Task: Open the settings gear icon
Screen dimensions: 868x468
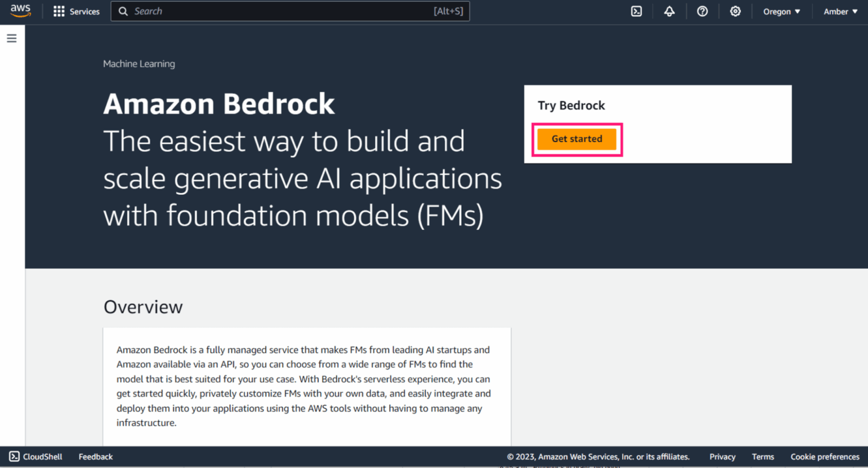Action: pyautogui.click(x=735, y=11)
